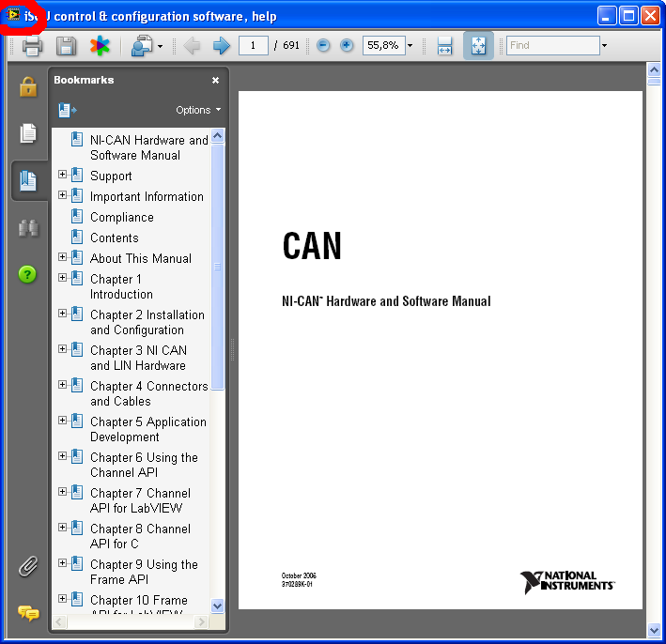666x644 pixels.
Task: Select the Support bookmark text
Action: tap(111, 176)
